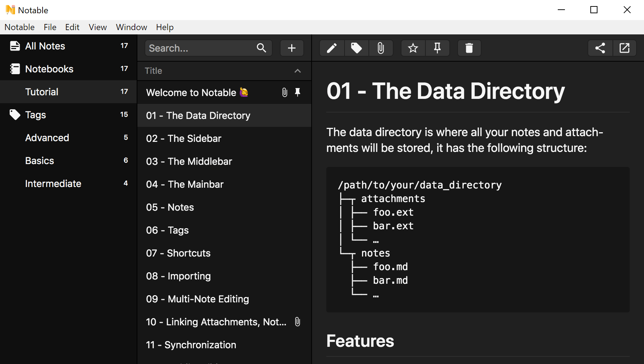Viewport: 644px width, 364px height.
Task: Open note 07 - Shortcuts
Action: pos(224,253)
